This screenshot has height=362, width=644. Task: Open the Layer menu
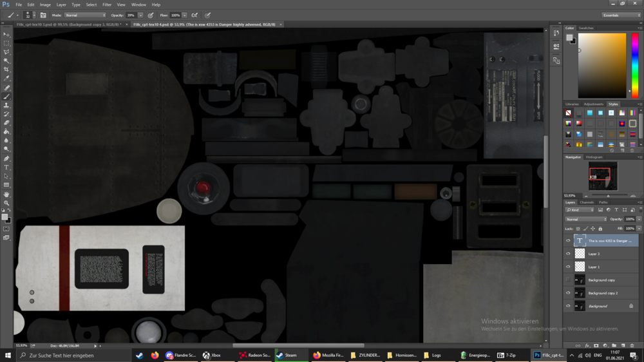tap(61, 5)
